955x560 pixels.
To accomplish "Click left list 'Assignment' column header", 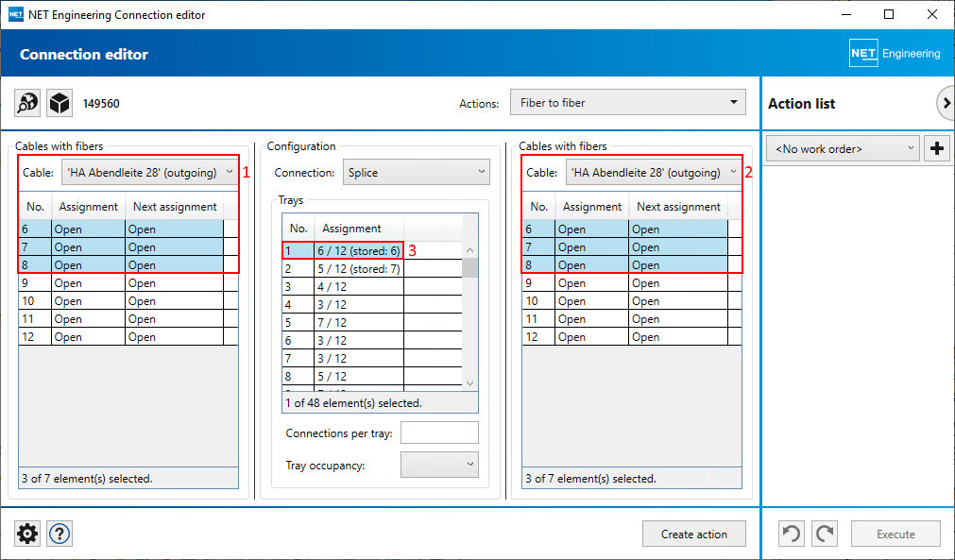I will point(88,207).
